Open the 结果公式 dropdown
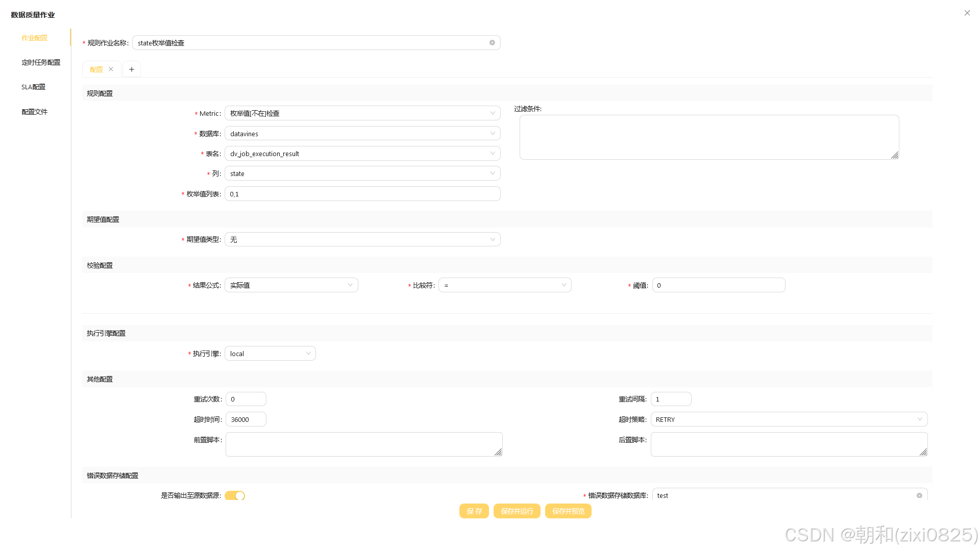Screen dimensions: 980x551 click(291, 285)
